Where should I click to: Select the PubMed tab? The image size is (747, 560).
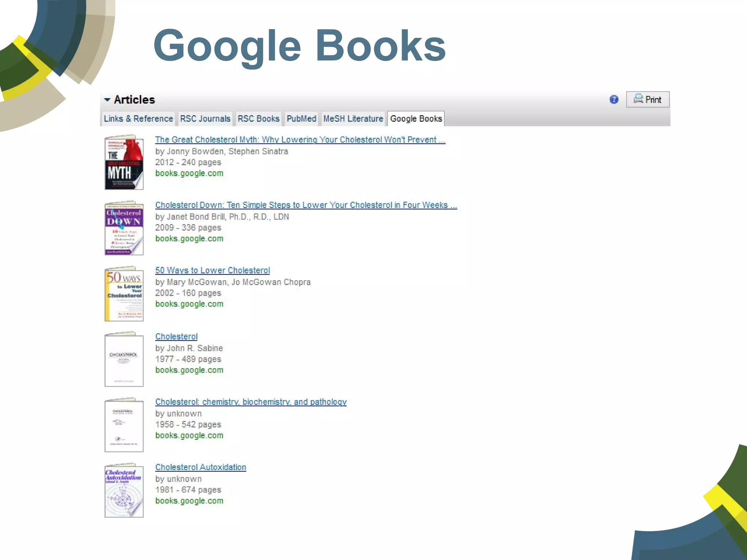click(x=301, y=118)
